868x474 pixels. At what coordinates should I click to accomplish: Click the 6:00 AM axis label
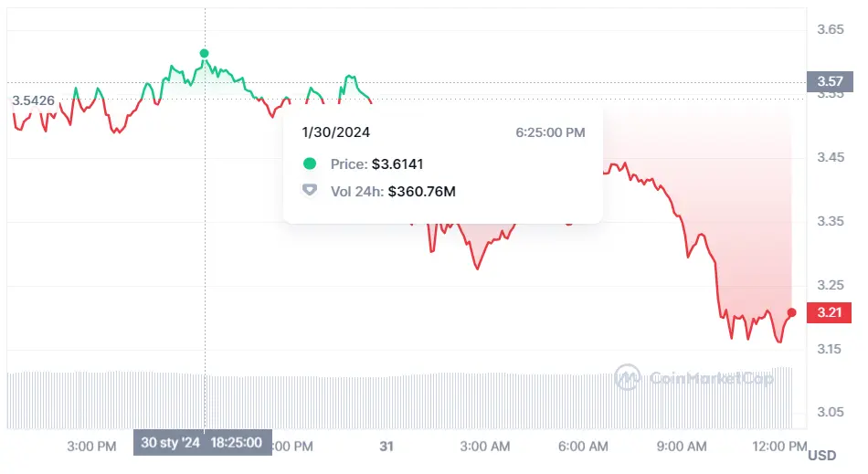click(583, 447)
